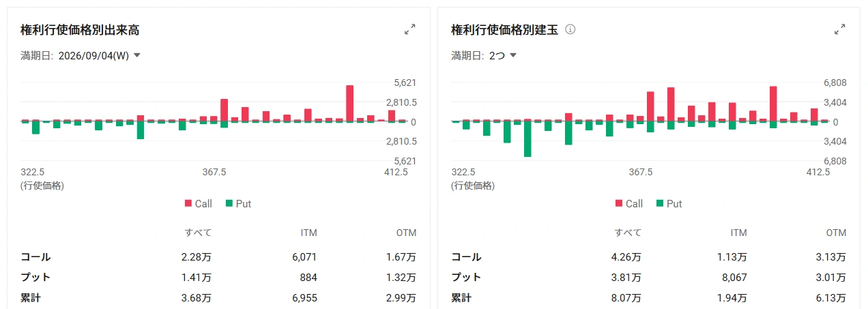Screen dimensions: 868x309
Task: Click the すべて column header in 出来高 table
Action: [199, 233]
